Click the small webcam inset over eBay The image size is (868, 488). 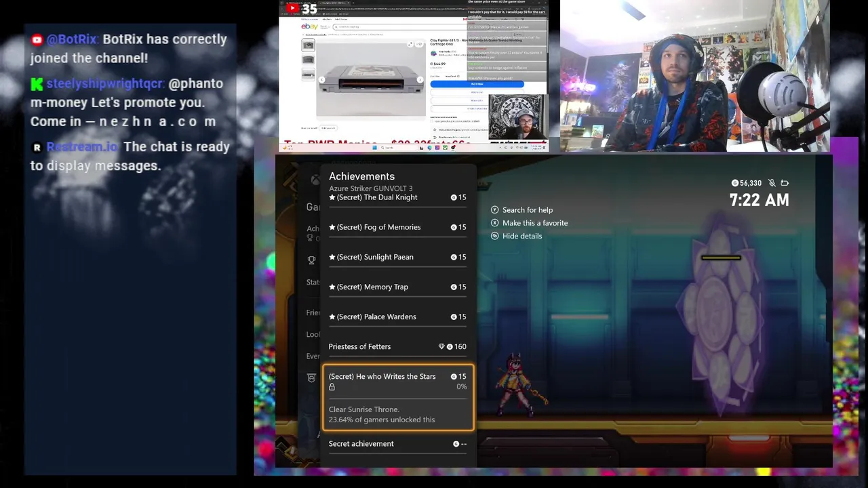pyautogui.click(x=517, y=117)
